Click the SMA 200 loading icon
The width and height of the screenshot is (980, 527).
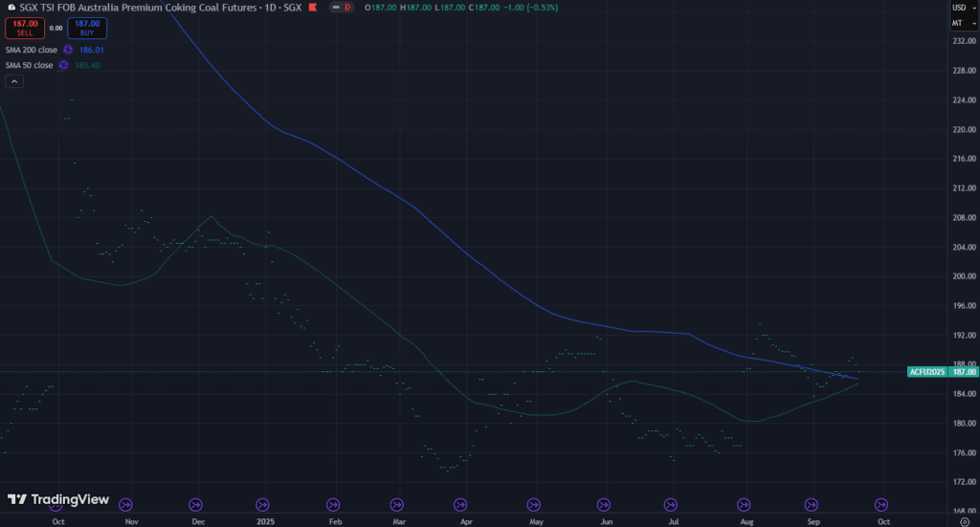point(67,49)
